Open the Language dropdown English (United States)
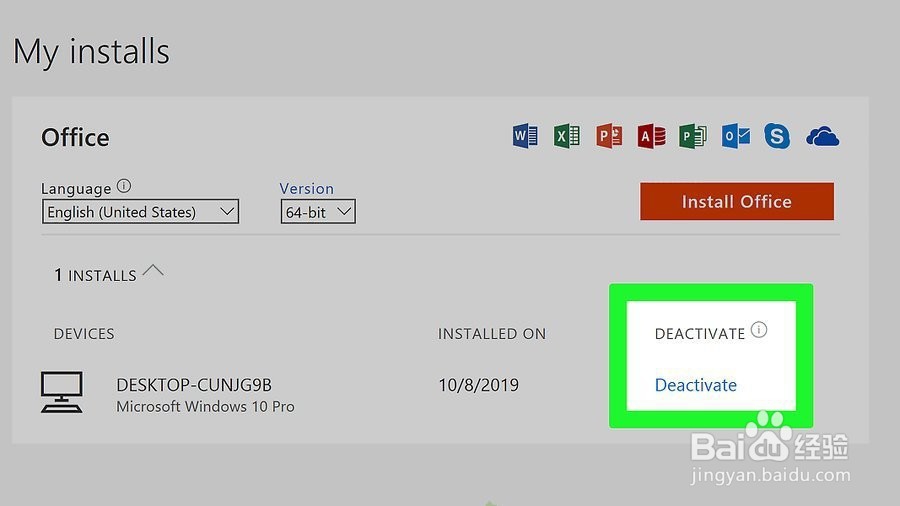Screen dimensions: 900x506 pos(140,212)
